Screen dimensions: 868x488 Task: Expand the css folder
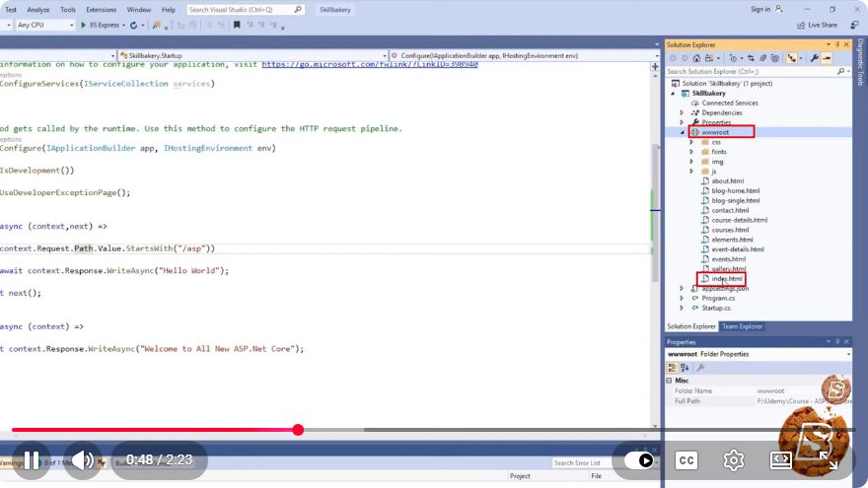point(691,142)
